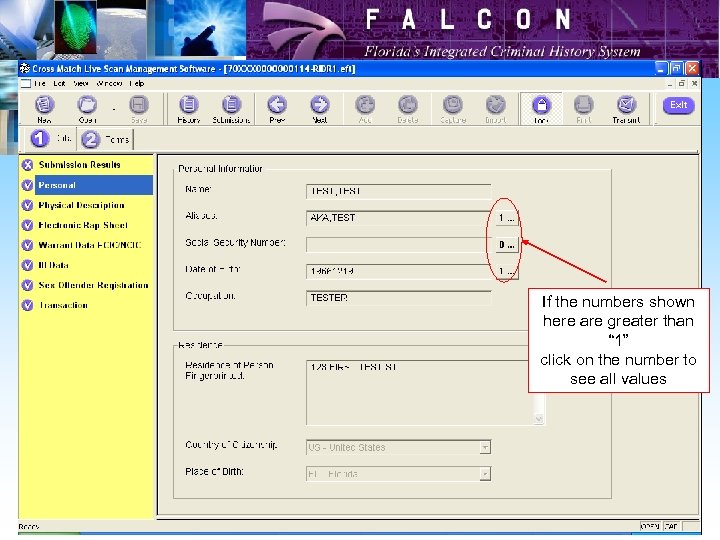
Task: Restore the inner document window
Action: point(682,83)
